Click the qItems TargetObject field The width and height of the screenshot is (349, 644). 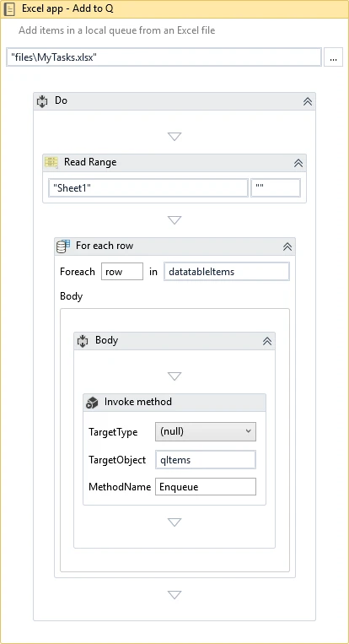206,460
